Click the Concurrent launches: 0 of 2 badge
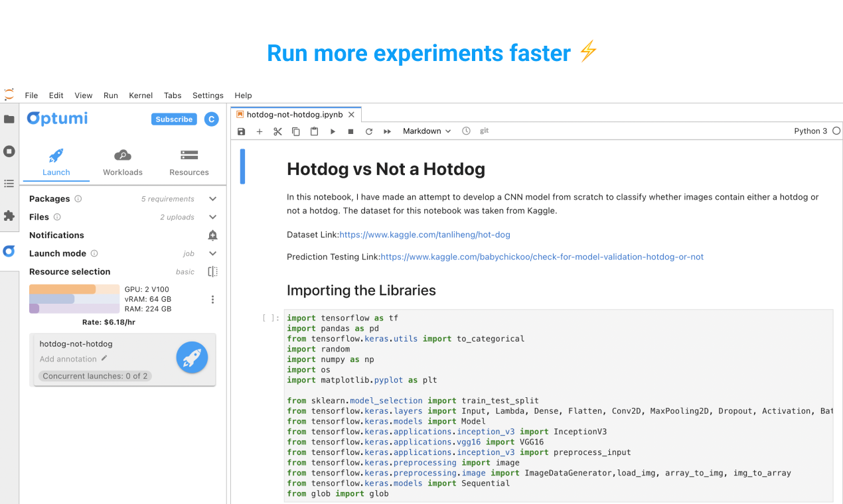Screen dimensions: 843x504 click(x=95, y=376)
